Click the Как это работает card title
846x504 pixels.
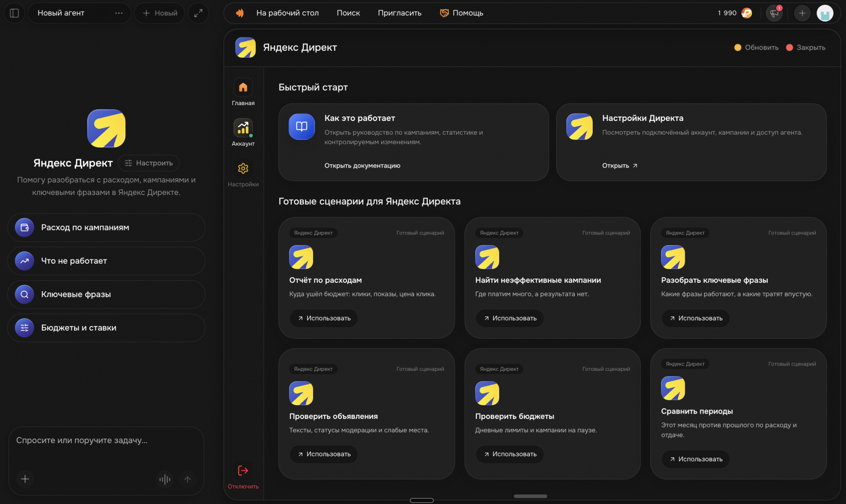coord(360,118)
